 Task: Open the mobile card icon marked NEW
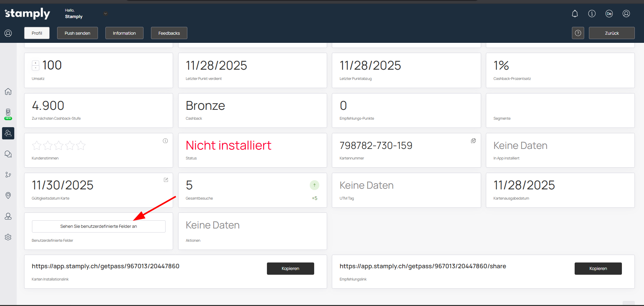click(x=8, y=113)
